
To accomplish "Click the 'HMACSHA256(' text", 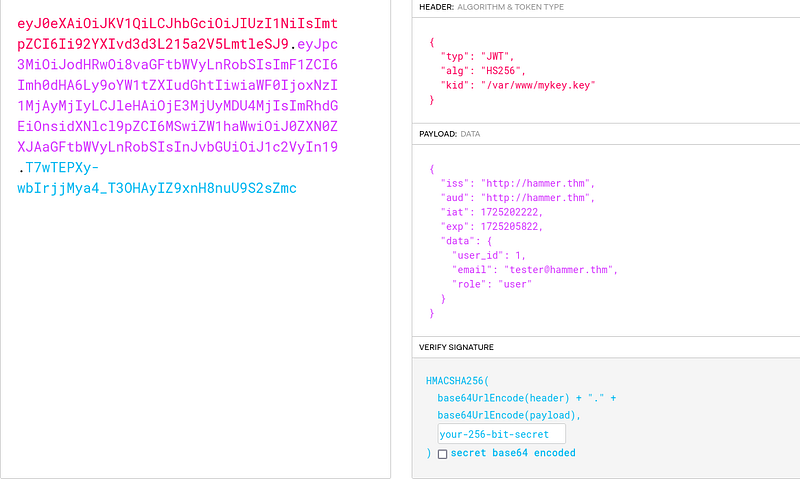I will [x=457, y=381].
